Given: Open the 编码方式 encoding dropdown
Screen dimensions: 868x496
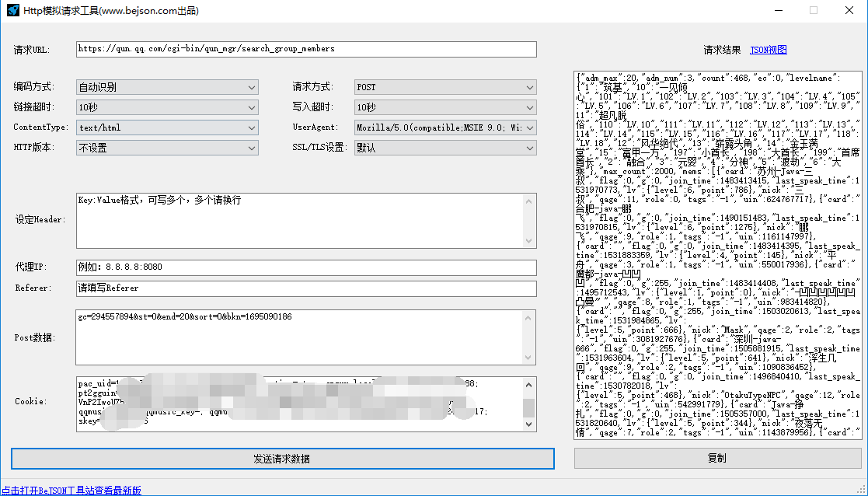Looking at the screenshot, I should click(167, 87).
